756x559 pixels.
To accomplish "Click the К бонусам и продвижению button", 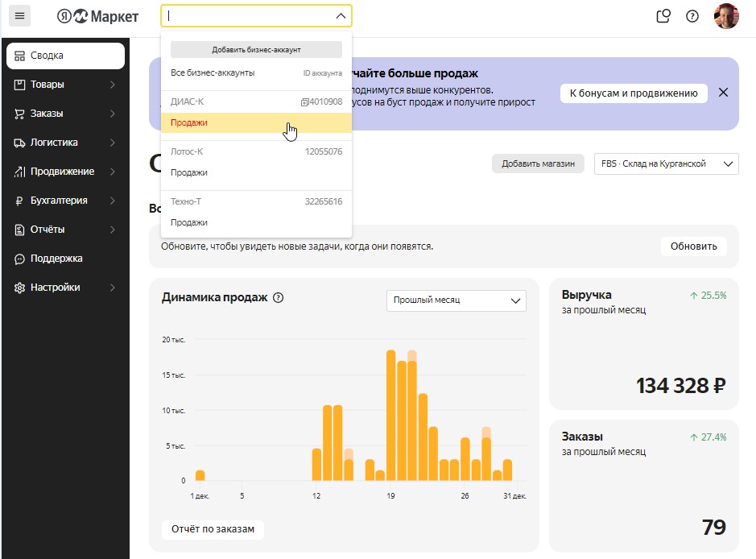I will tap(633, 93).
